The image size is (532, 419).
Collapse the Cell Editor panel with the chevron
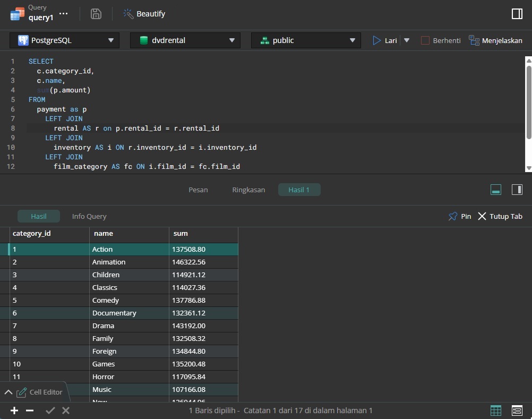pos(8,391)
